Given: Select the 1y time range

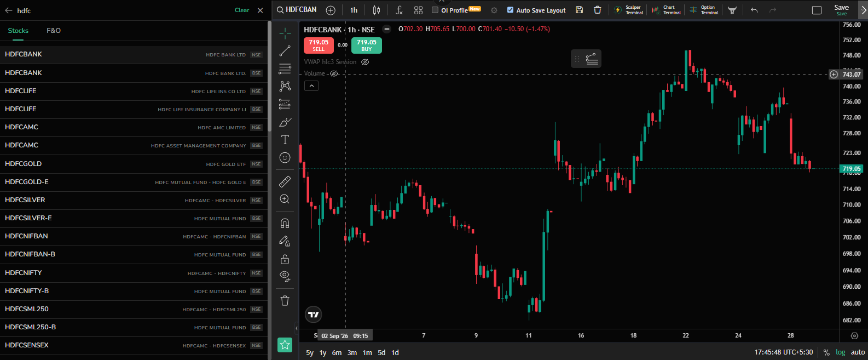Looking at the screenshot, I should (323, 352).
